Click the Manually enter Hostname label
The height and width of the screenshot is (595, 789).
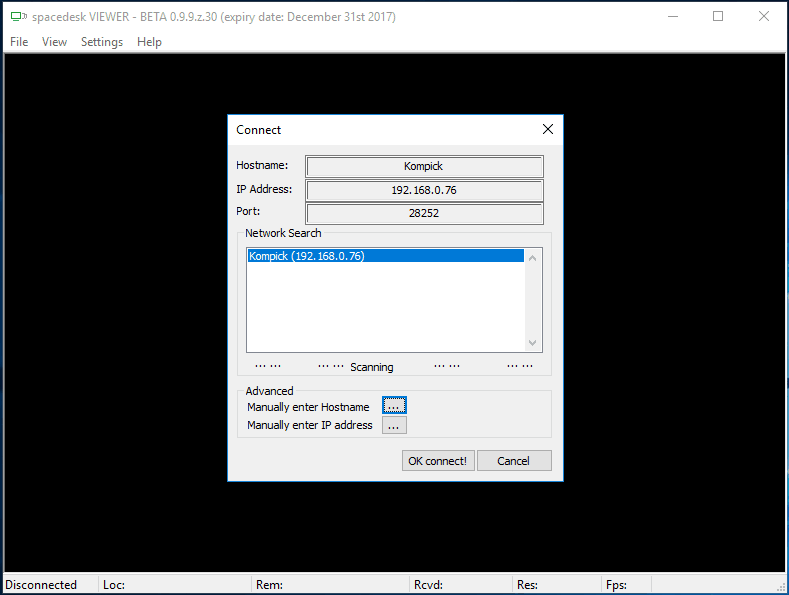[x=308, y=407]
